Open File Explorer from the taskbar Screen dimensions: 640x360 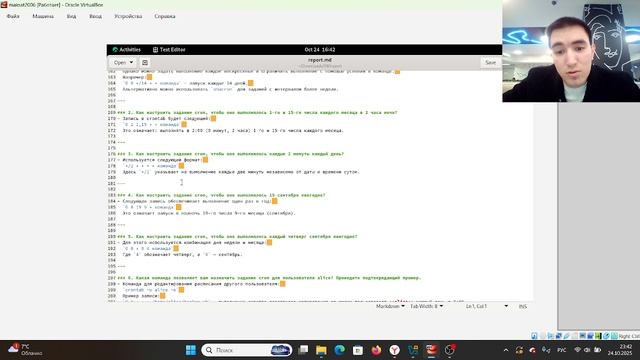pyautogui.click(x=321, y=350)
